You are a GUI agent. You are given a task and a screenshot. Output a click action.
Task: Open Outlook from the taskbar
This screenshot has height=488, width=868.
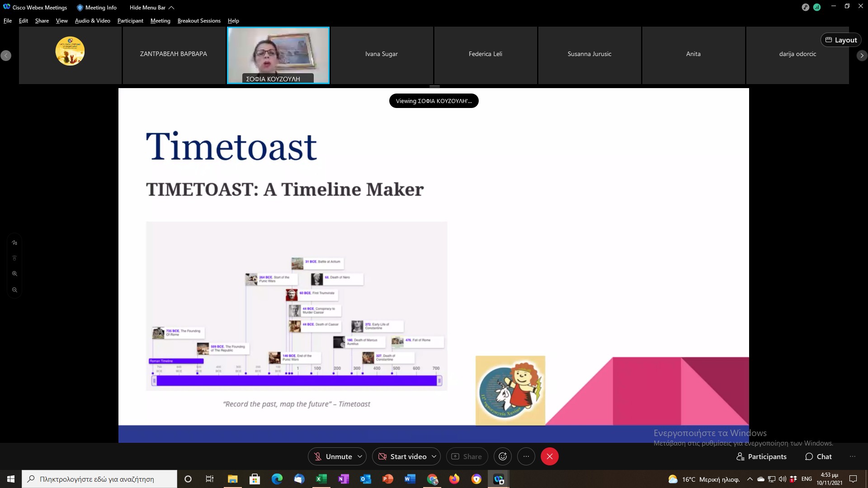[365, 479]
